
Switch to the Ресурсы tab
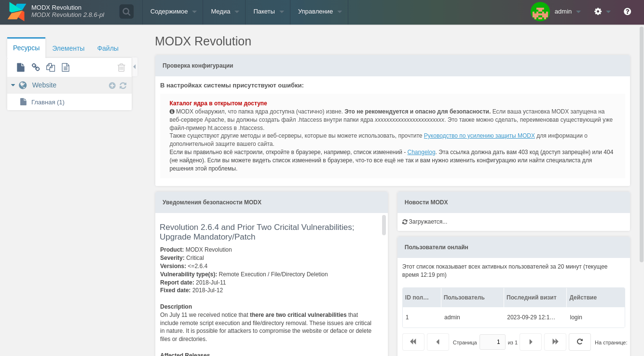[27, 48]
